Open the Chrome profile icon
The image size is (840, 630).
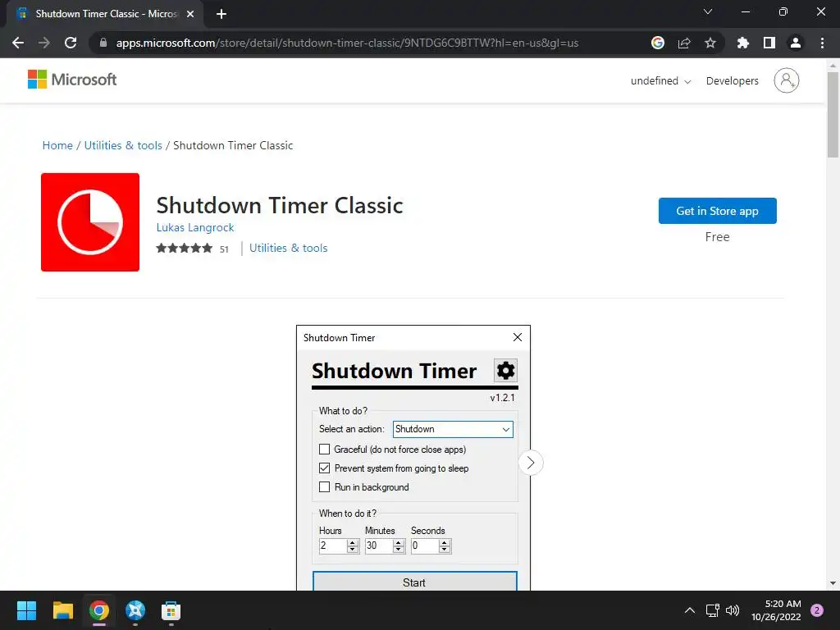tap(796, 43)
